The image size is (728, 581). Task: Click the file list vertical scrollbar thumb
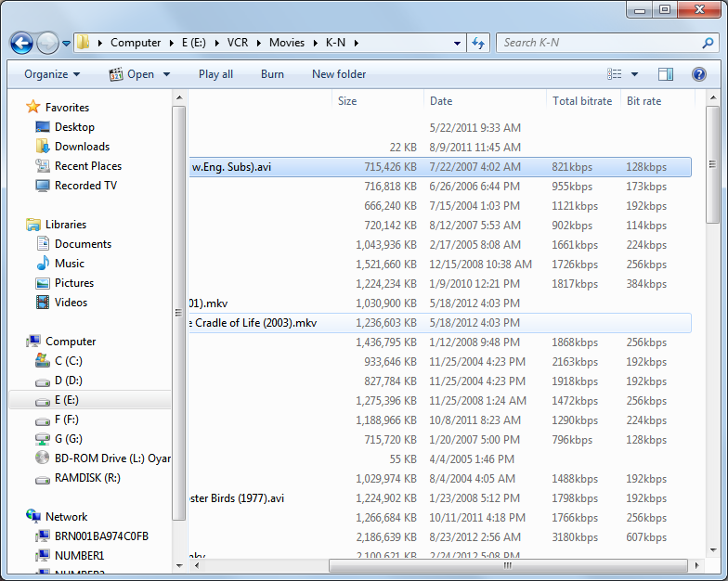pyautogui.click(x=713, y=164)
